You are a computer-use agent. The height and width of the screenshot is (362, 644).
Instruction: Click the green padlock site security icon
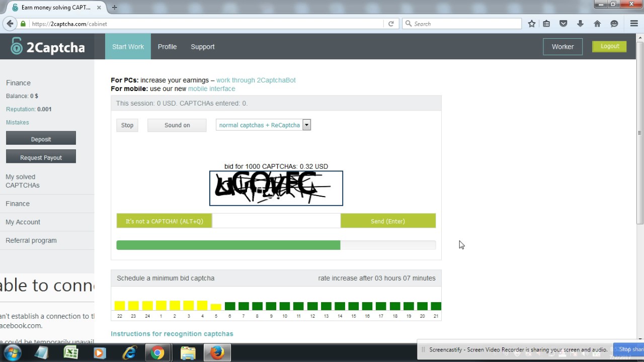click(23, 24)
